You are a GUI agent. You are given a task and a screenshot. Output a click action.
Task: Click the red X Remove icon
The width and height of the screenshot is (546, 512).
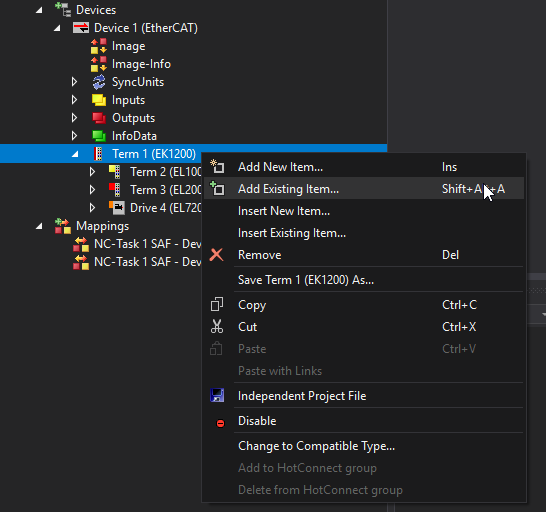click(217, 255)
